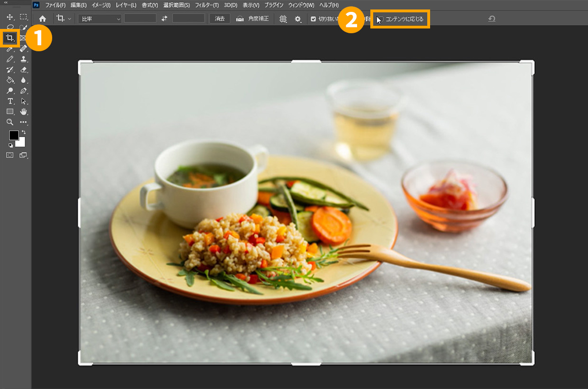The image size is (588, 389).
Task: Collapse the toolbox double-arrow
Action: (6, 2)
